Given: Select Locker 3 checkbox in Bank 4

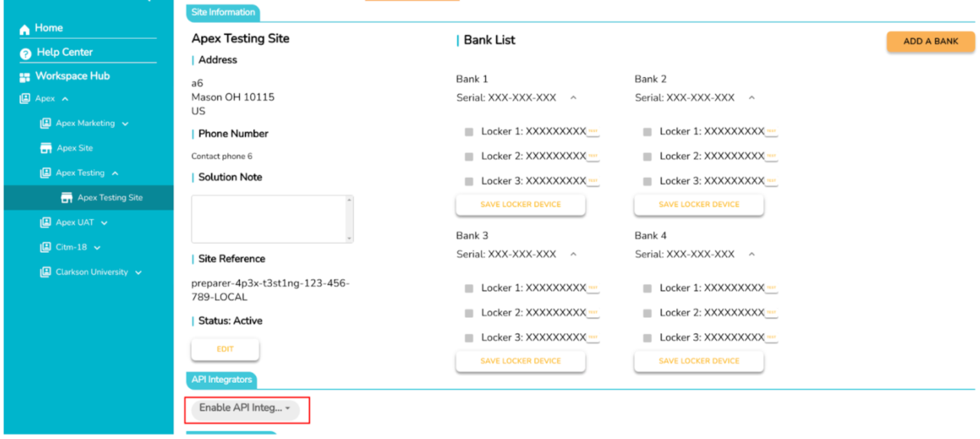Looking at the screenshot, I should coord(647,338).
